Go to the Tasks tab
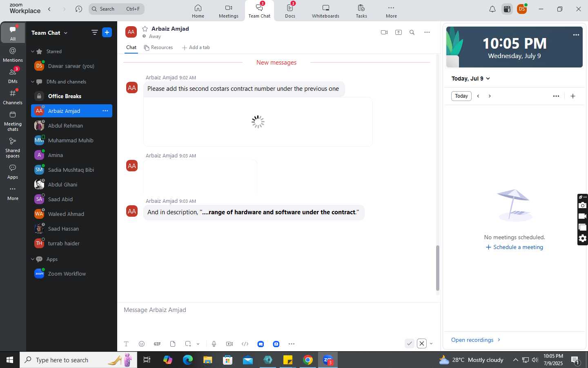 click(x=361, y=11)
